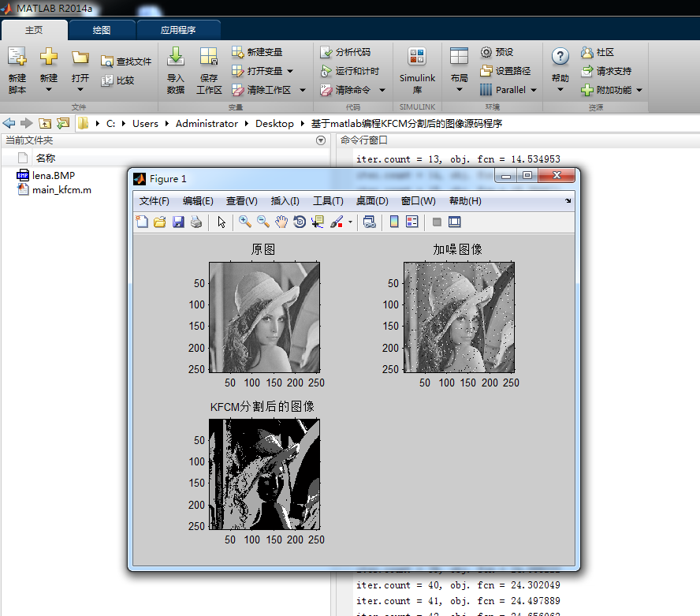The image size is (700, 616).
Task: Select the Brush data tool
Action: [337, 222]
